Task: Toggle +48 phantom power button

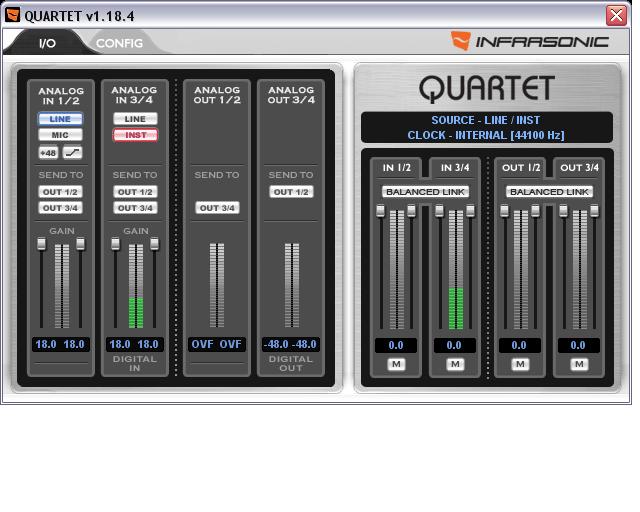Action: (48, 153)
